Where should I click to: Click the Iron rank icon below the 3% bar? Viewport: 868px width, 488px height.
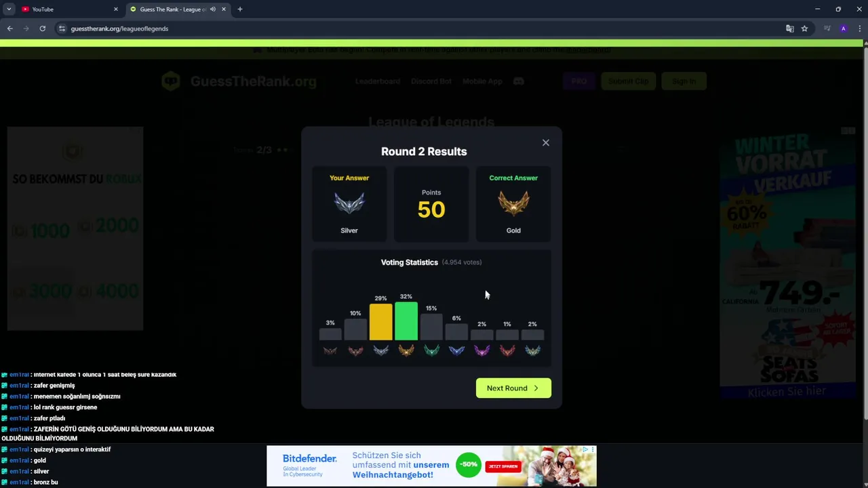[x=330, y=350]
